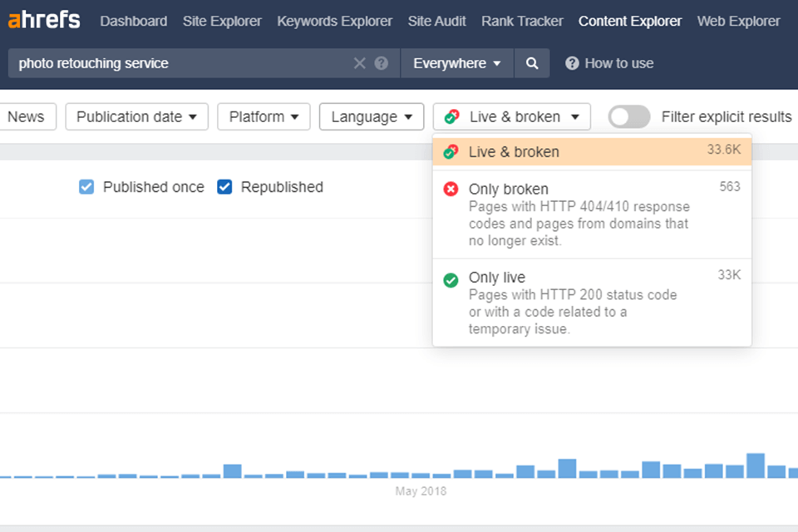798x532 pixels.
Task: Click the Published once label
Action: [154, 187]
